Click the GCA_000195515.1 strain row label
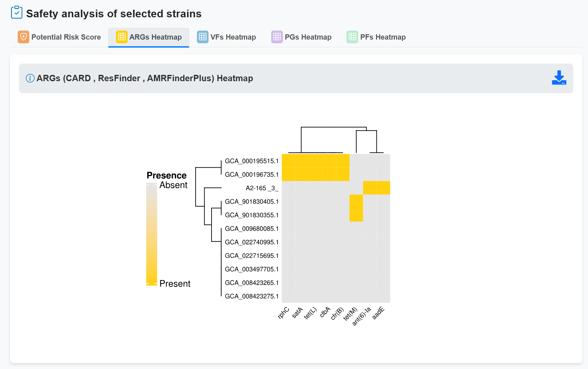This screenshot has width=588, height=369. pyautogui.click(x=252, y=161)
